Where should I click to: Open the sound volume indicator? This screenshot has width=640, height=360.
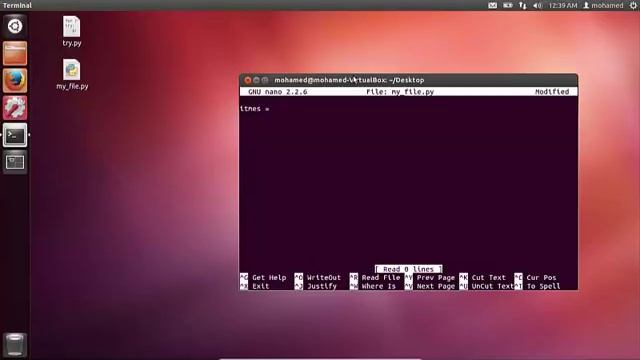tap(537, 5)
